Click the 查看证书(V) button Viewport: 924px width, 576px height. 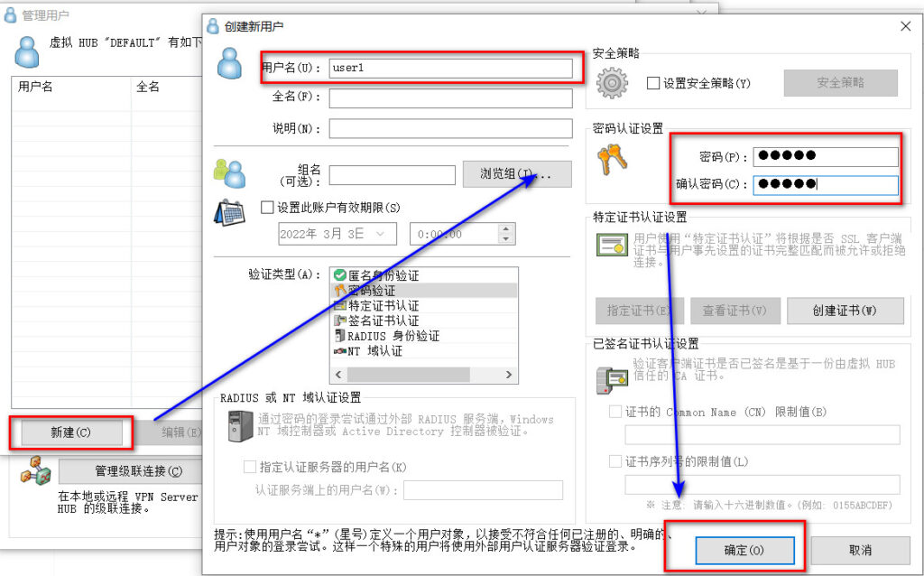[735, 311]
